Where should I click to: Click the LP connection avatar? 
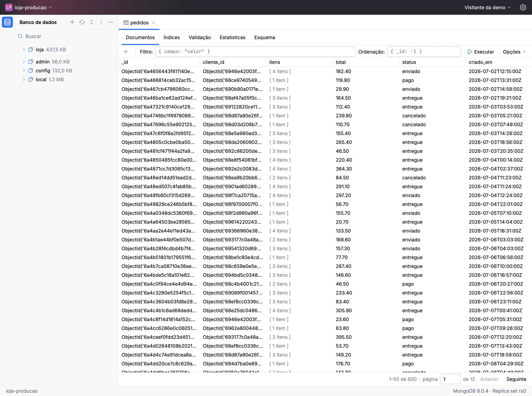click(x=9, y=7)
